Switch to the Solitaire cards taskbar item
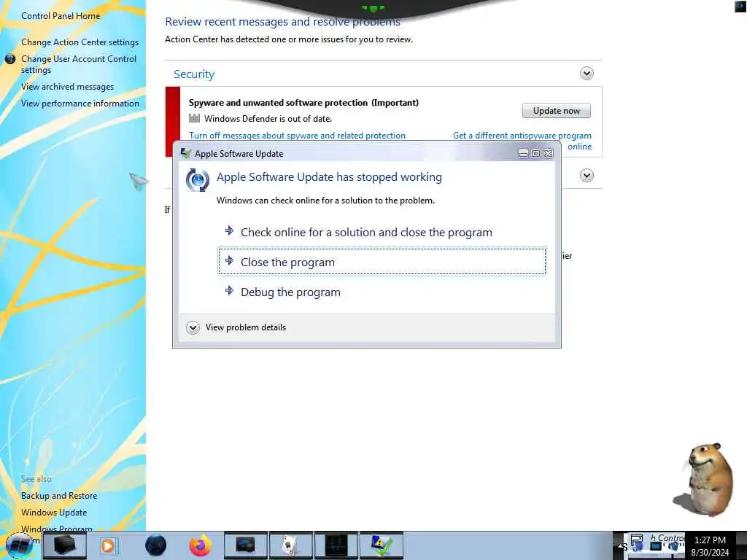 click(290, 545)
